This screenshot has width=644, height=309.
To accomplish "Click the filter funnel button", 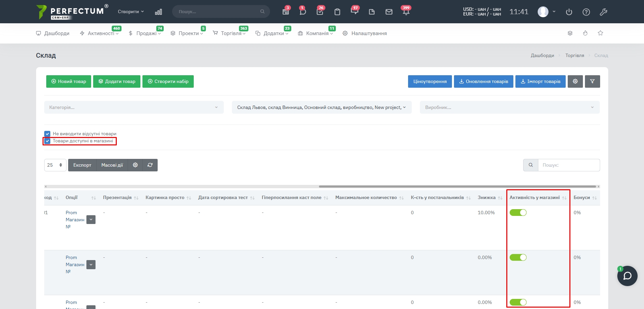I will click(592, 81).
